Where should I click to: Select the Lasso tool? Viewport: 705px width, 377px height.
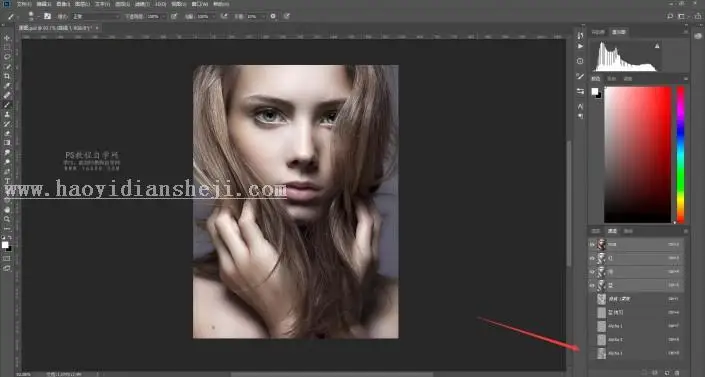(7, 57)
